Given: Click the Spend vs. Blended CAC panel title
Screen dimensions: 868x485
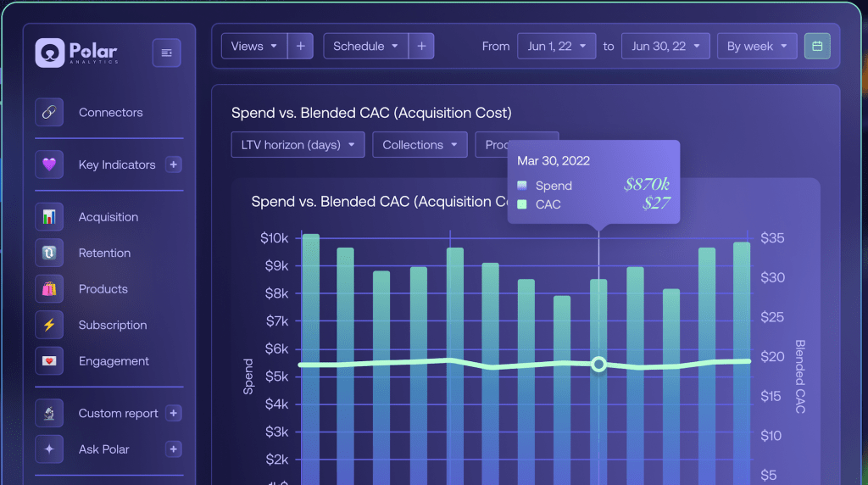Looking at the screenshot, I should (371, 113).
